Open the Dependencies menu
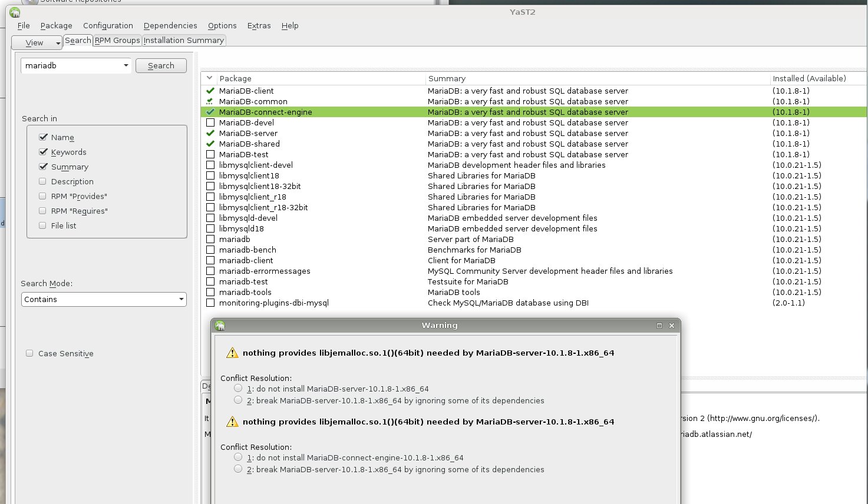The width and height of the screenshot is (868, 504). [170, 25]
